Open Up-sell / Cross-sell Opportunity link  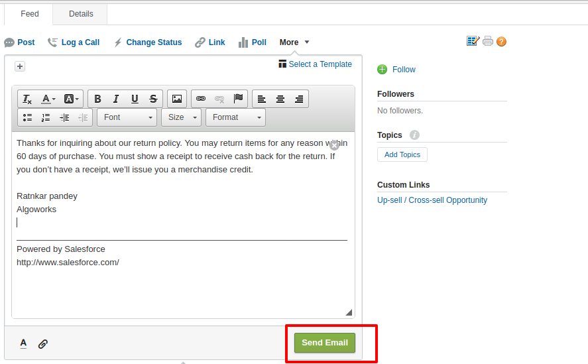click(432, 200)
